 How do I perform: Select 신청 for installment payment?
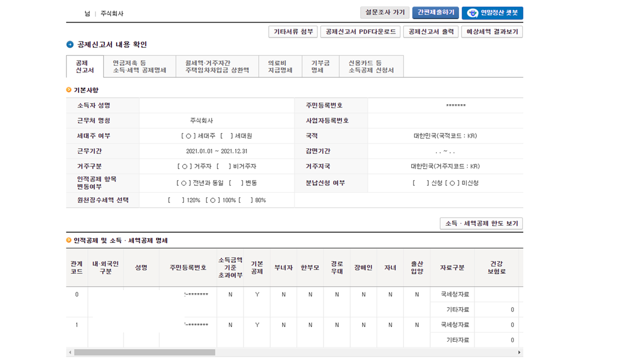[421, 183]
